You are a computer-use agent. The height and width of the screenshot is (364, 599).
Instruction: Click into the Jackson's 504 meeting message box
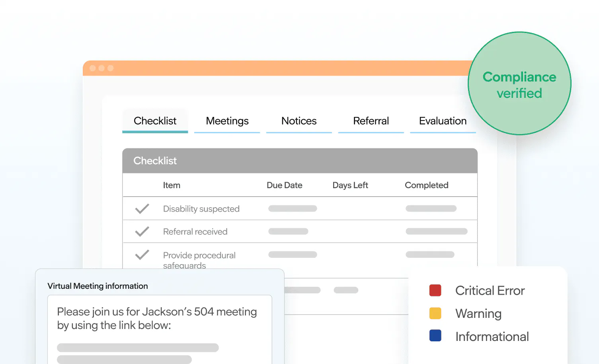(160, 329)
